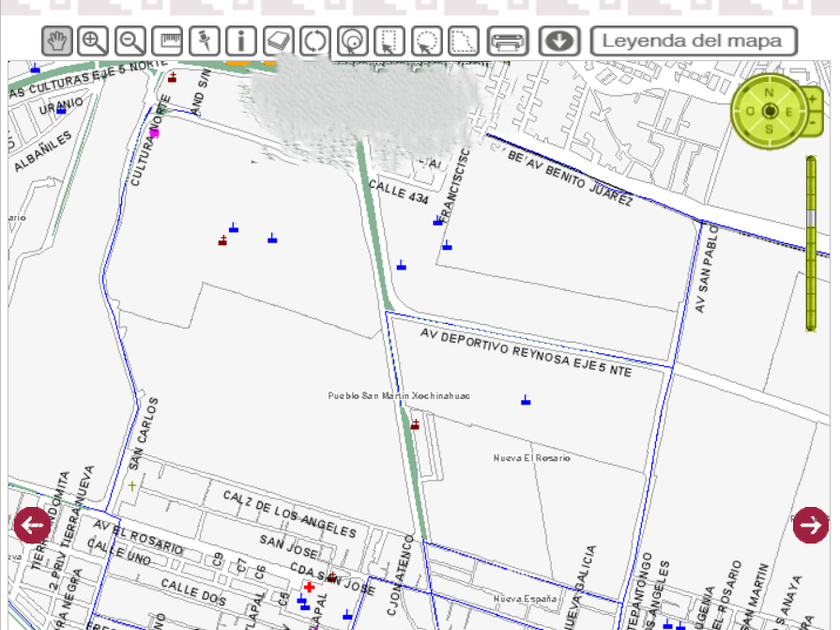
Task: Click the download arrow button
Action: point(560,41)
